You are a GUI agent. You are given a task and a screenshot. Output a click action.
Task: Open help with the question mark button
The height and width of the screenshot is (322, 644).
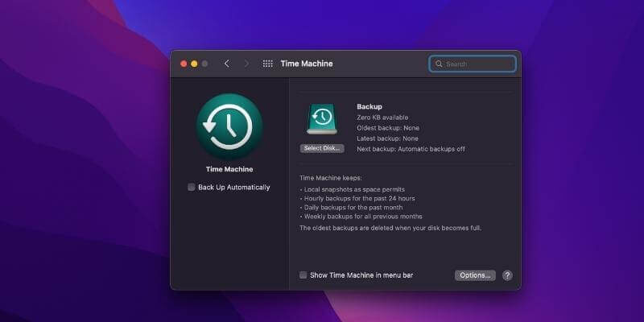click(x=507, y=275)
